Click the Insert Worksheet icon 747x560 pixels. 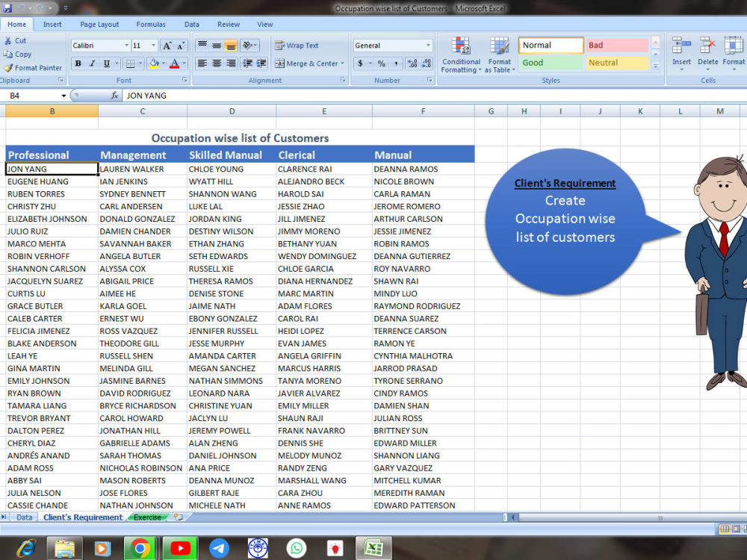click(x=179, y=517)
